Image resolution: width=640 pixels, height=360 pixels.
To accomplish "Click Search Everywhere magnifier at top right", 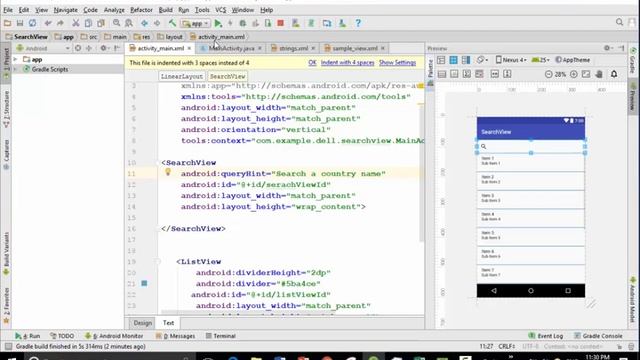I will point(620,22).
